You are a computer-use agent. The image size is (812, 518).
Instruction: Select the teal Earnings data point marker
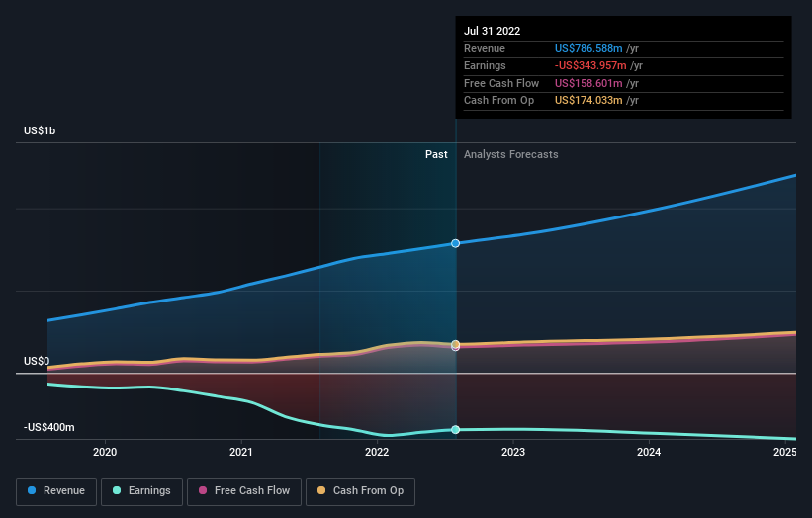[x=455, y=429]
